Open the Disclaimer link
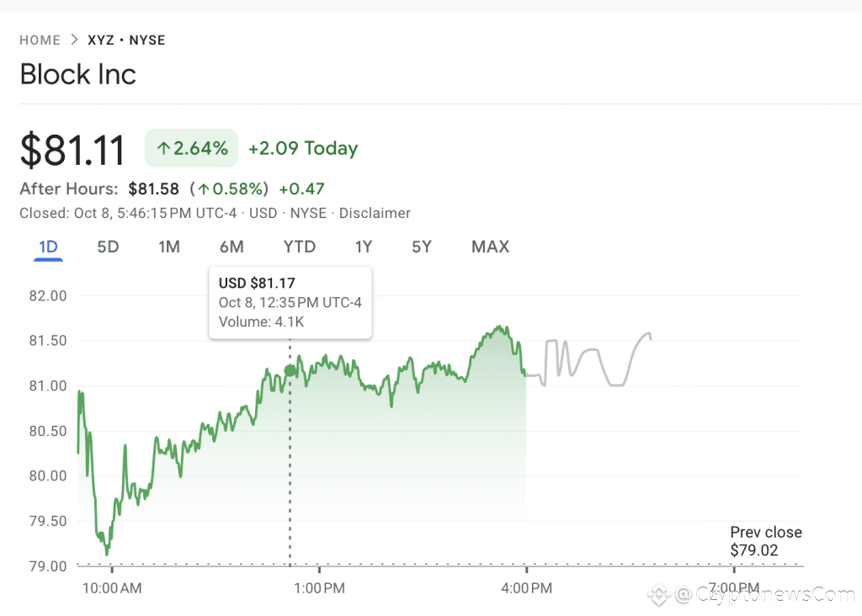862x616 pixels. click(375, 214)
